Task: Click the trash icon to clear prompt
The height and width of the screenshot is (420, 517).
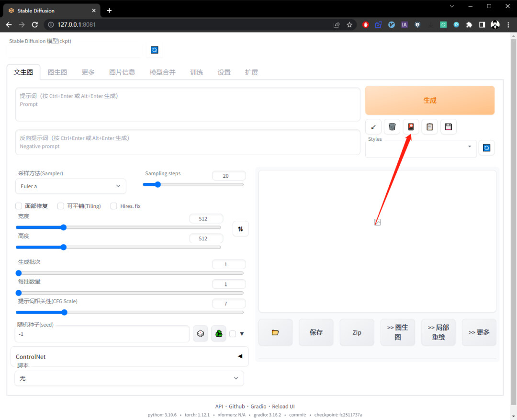Action: tap(392, 127)
